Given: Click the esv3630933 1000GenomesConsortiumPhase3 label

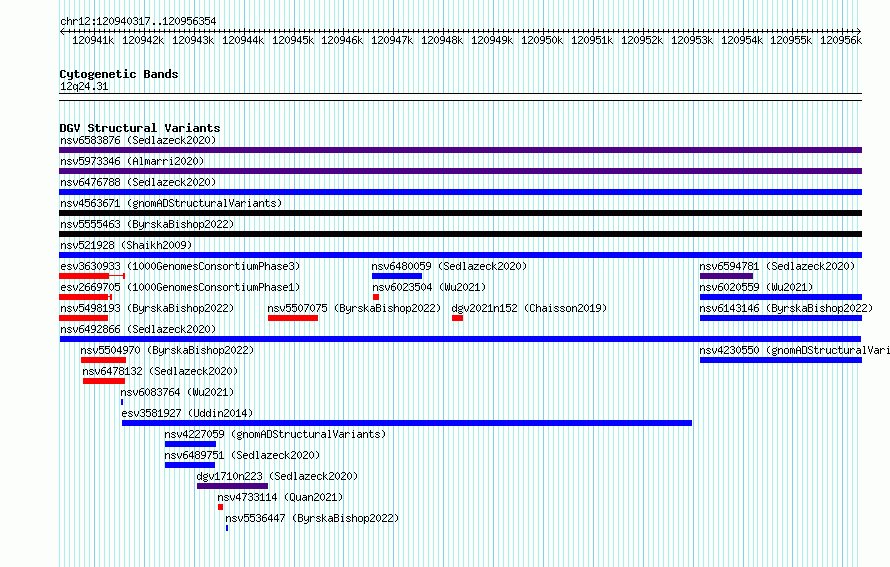Looking at the screenshot, I should click(180, 266).
